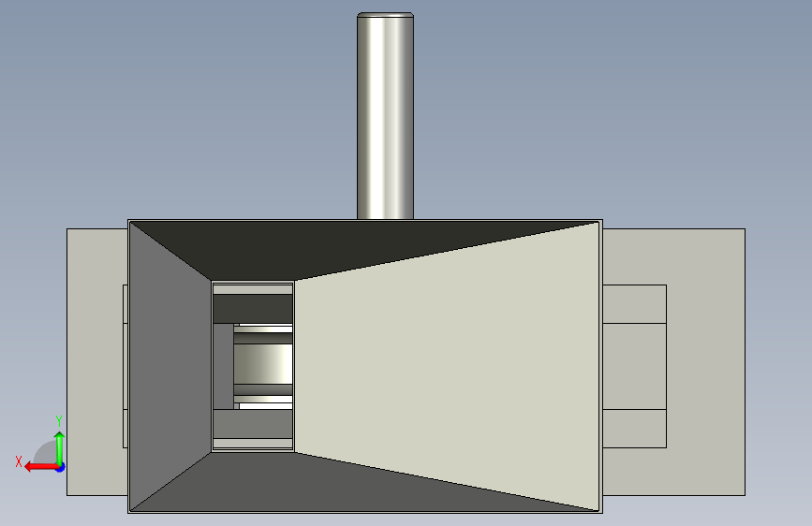Click the red X axis arrow of the triad
Image resolution: width=812 pixels, height=526 pixels.
[41, 467]
